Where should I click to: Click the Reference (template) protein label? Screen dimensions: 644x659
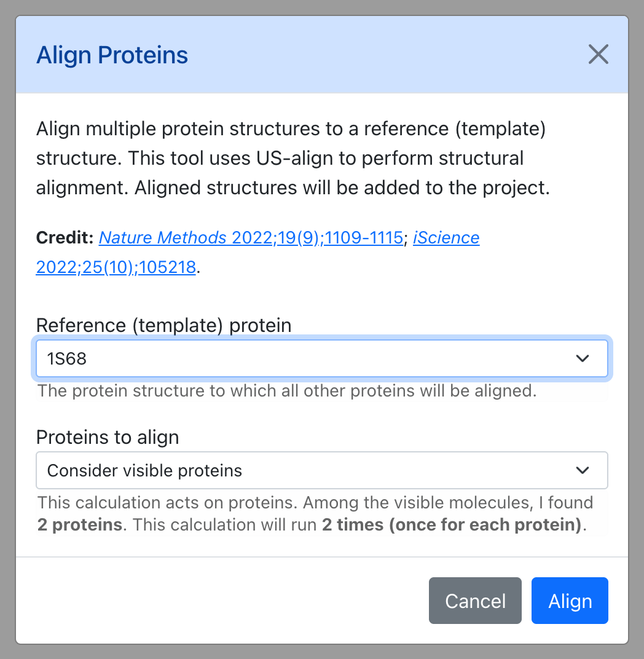point(164,325)
